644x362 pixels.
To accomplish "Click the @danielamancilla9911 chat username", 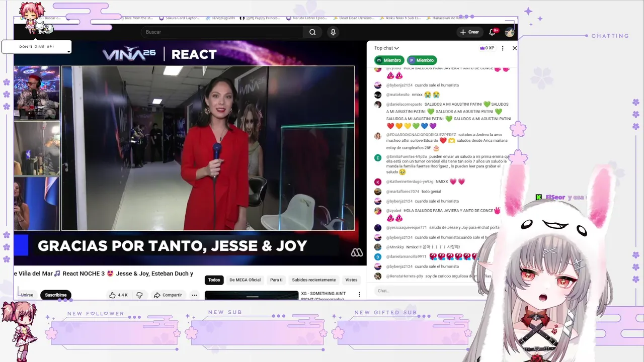I will coord(406,257).
